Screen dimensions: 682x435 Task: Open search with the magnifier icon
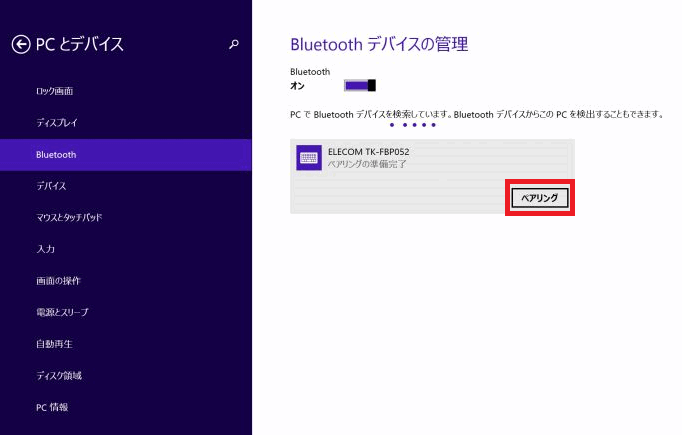tap(234, 44)
